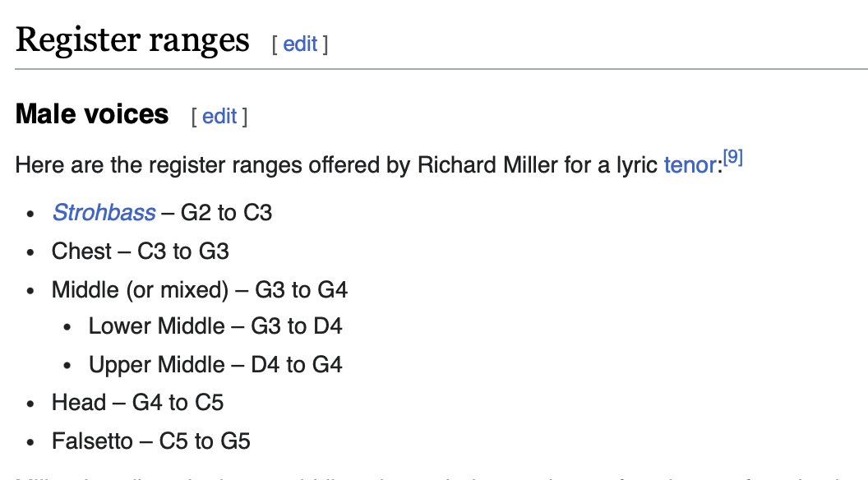
Task: Open the tenor article link
Action: pyautogui.click(x=690, y=165)
